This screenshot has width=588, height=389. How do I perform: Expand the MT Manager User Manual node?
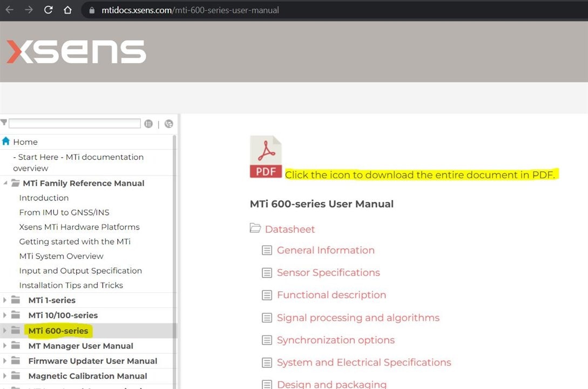coord(4,345)
